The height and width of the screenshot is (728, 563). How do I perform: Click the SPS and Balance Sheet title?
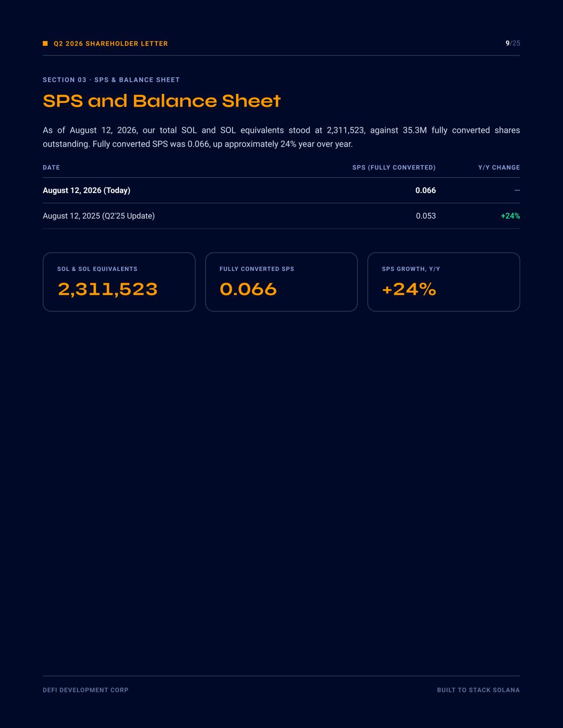tap(162, 101)
